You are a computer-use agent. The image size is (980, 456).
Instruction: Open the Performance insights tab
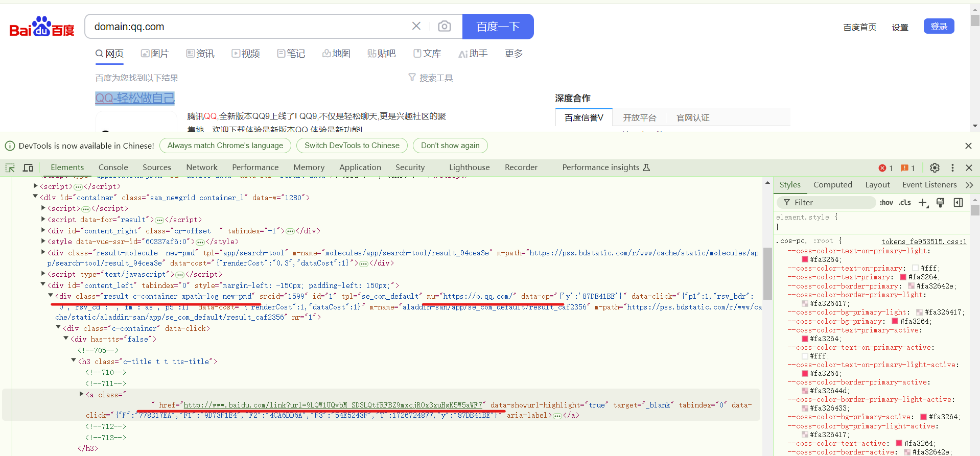pos(606,167)
